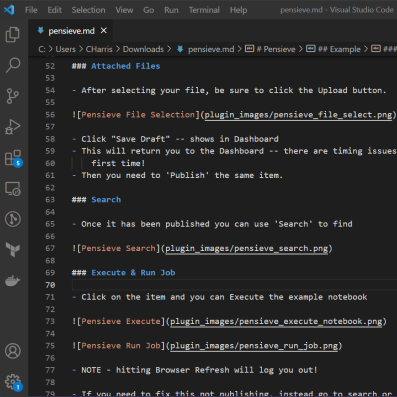Open the Terminal menu
Screen dimensions: 397x397
(204, 10)
